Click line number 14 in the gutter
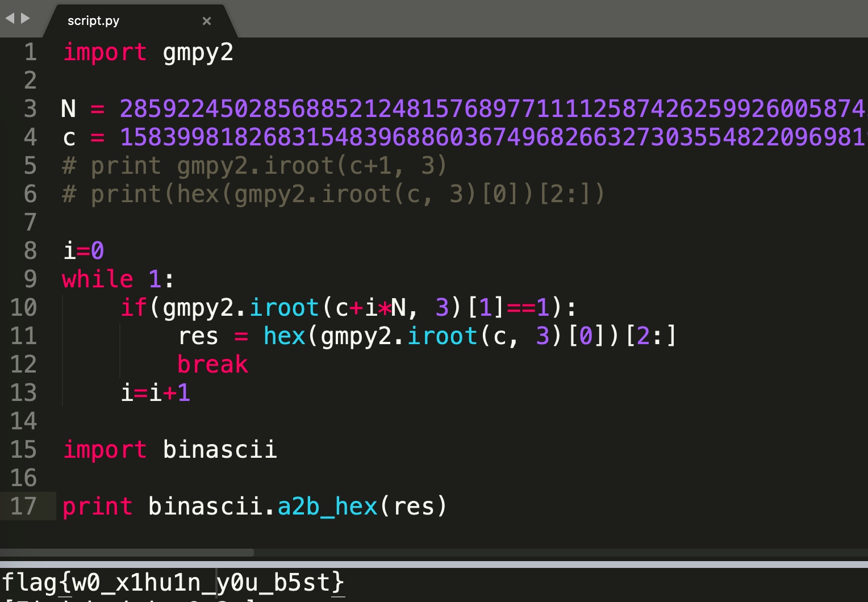This screenshot has width=868, height=602. [x=24, y=421]
